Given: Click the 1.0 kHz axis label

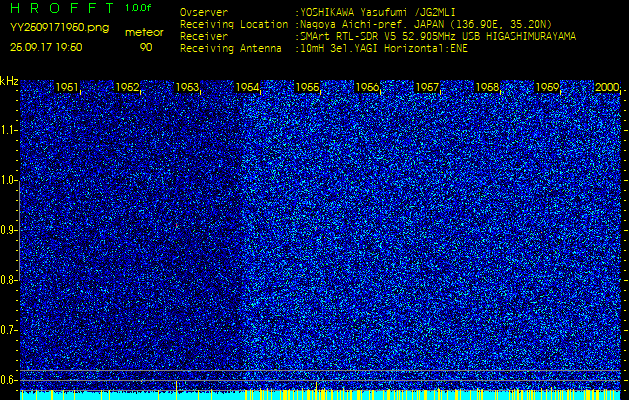Looking at the screenshot, I should tap(7, 181).
